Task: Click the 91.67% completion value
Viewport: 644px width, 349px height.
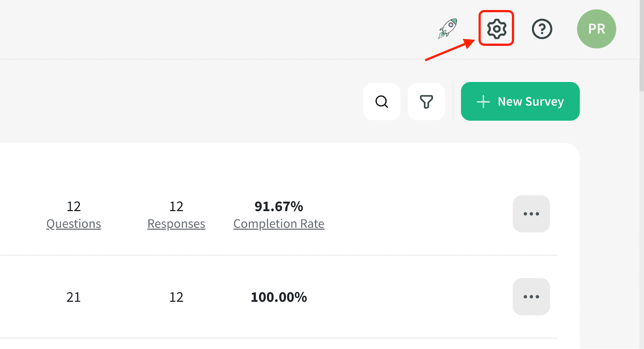Action: (279, 206)
